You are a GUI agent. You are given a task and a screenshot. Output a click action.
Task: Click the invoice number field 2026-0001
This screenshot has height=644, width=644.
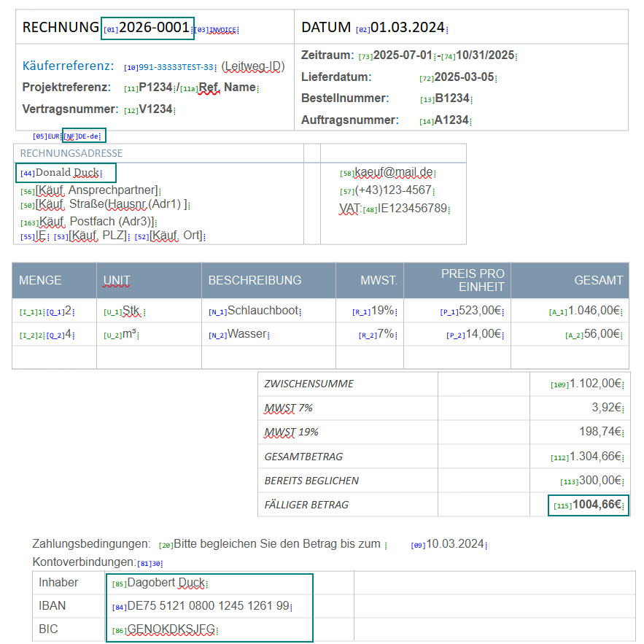pos(153,28)
